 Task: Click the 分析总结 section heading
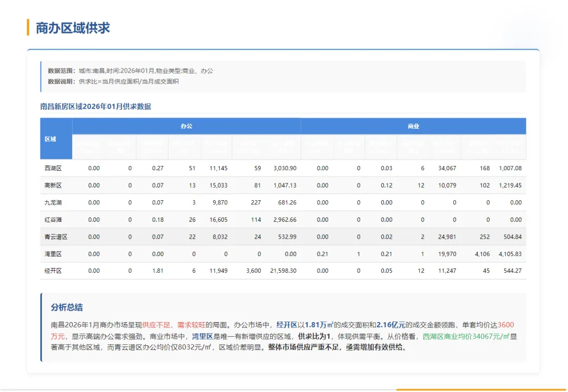click(x=67, y=307)
